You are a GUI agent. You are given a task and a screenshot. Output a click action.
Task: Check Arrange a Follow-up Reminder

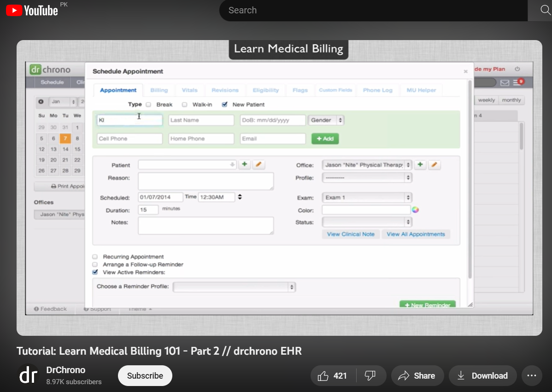point(95,264)
